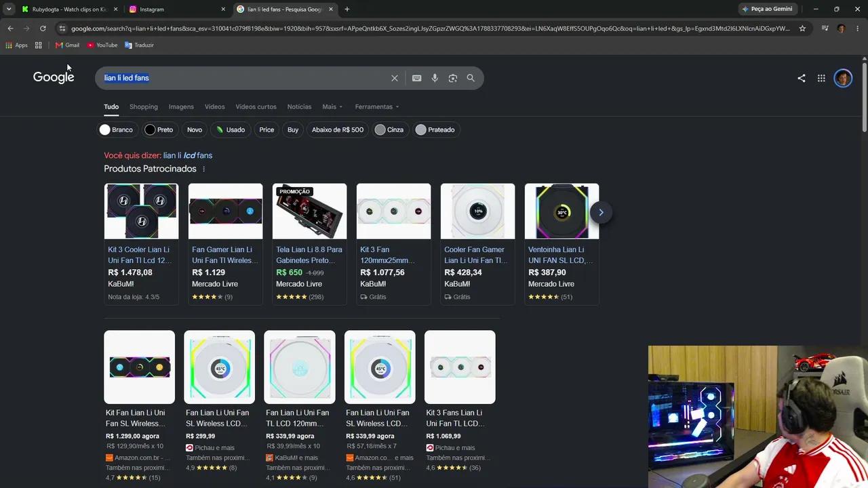Open the tab search dropdown arrow
Screen dimensions: 868x488
(9, 9)
